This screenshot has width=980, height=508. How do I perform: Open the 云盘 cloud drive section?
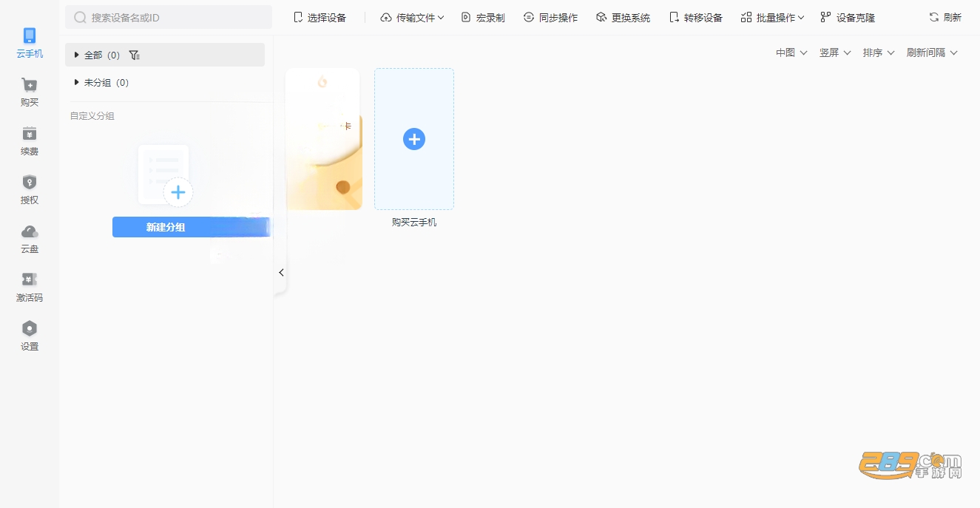pos(30,238)
